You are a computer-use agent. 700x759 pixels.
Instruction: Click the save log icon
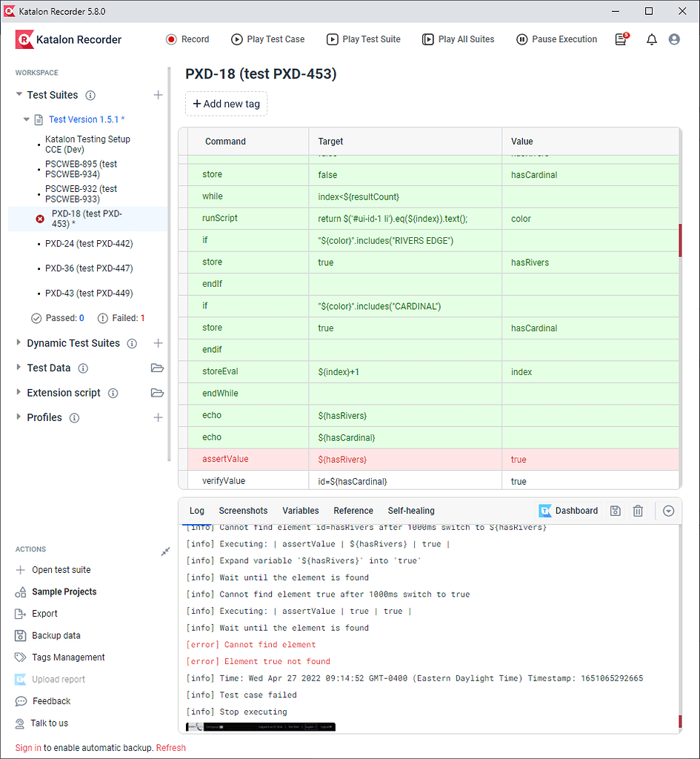pyautogui.click(x=616, y=511)
